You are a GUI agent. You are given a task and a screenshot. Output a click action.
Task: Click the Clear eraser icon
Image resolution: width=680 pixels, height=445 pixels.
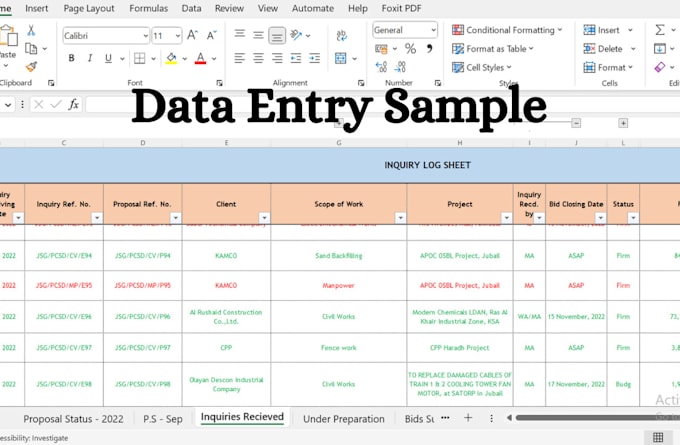(x=660, y=67)
